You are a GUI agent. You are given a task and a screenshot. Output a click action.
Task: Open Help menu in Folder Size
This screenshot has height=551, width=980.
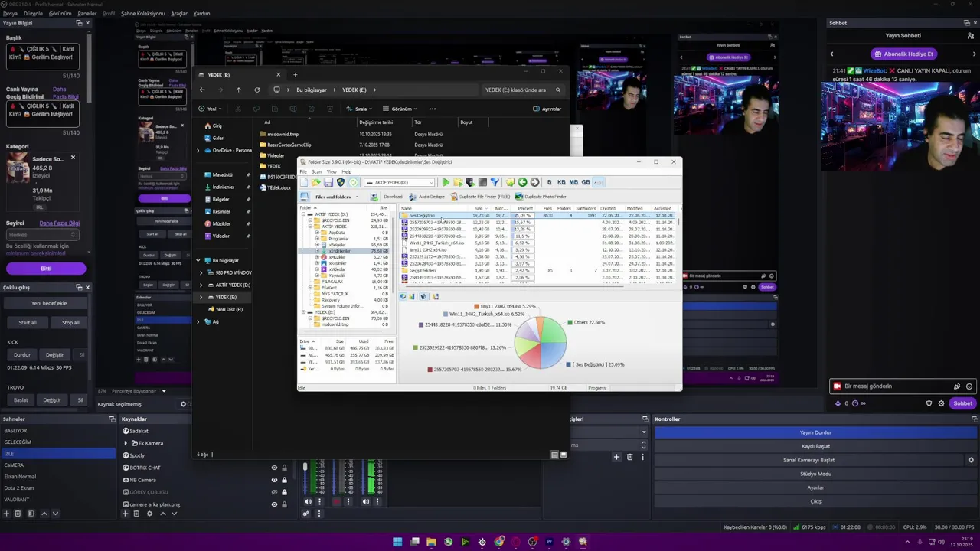click(346, 171)
